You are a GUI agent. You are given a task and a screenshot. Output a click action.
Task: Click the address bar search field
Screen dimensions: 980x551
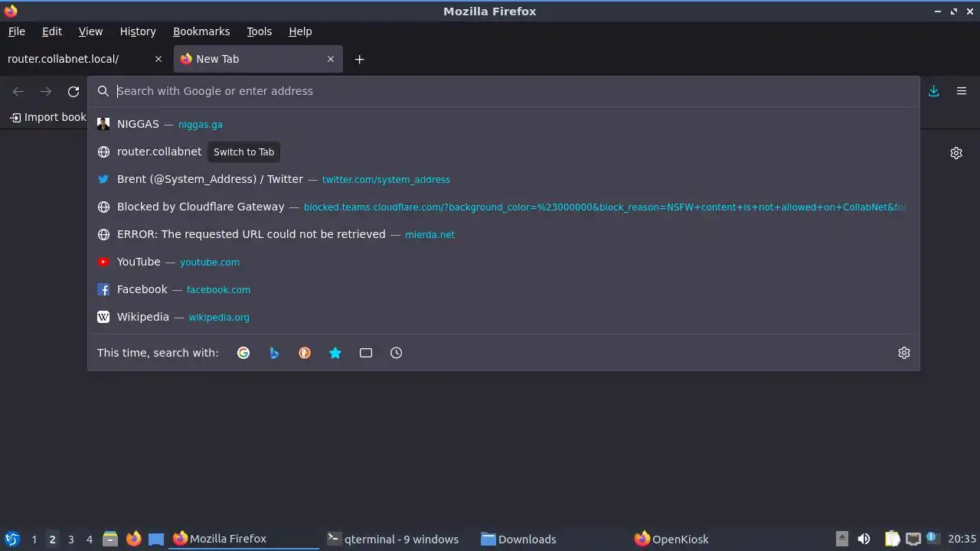pyautogui.click(x=504, y=91)
